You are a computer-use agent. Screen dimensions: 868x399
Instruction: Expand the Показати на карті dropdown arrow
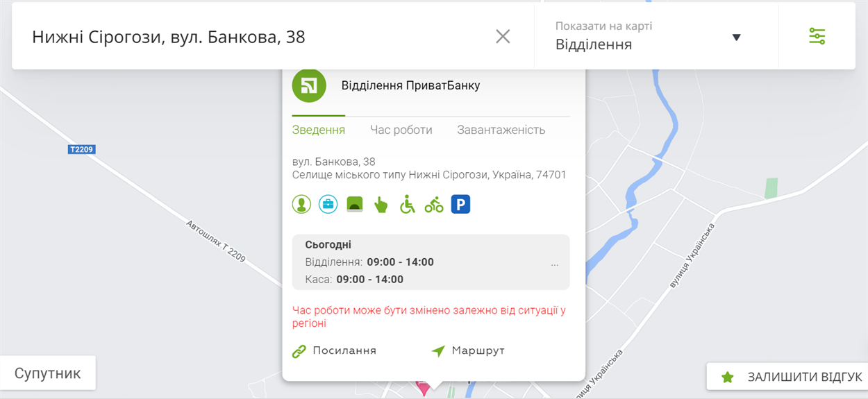737,37
